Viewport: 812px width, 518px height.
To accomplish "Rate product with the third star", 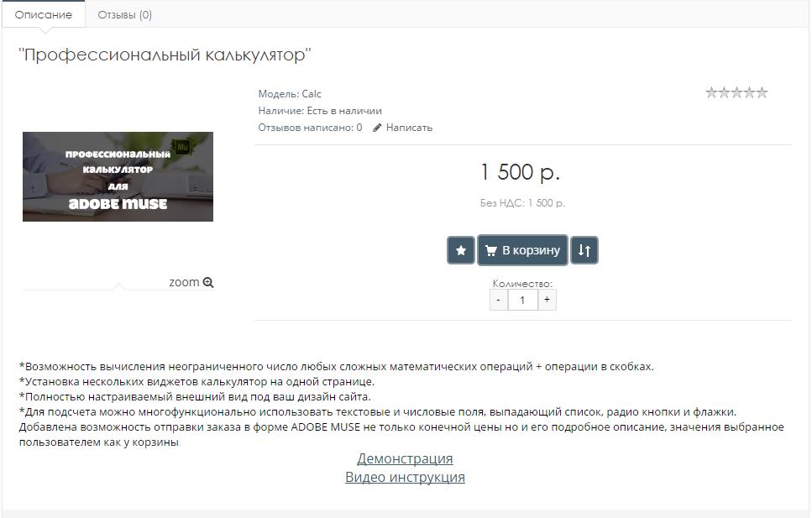I will click(736, 92).
